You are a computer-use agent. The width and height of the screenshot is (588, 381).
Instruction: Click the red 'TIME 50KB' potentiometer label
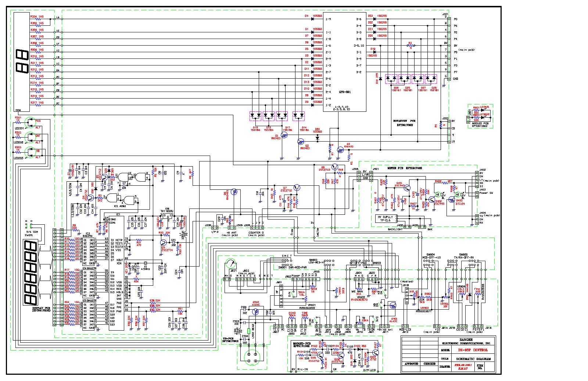[305, 314]
